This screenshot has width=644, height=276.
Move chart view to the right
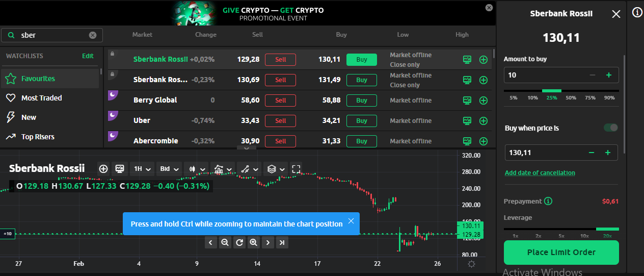point(267,242)
